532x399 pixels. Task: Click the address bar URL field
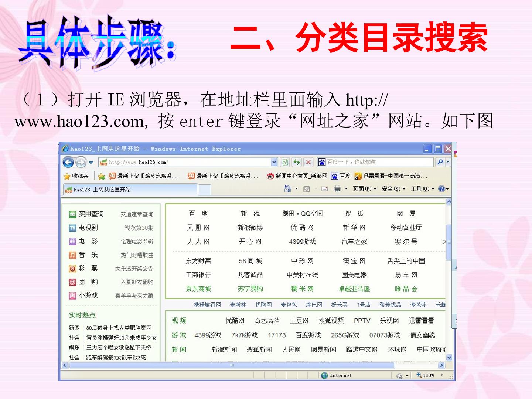[189, 162]
